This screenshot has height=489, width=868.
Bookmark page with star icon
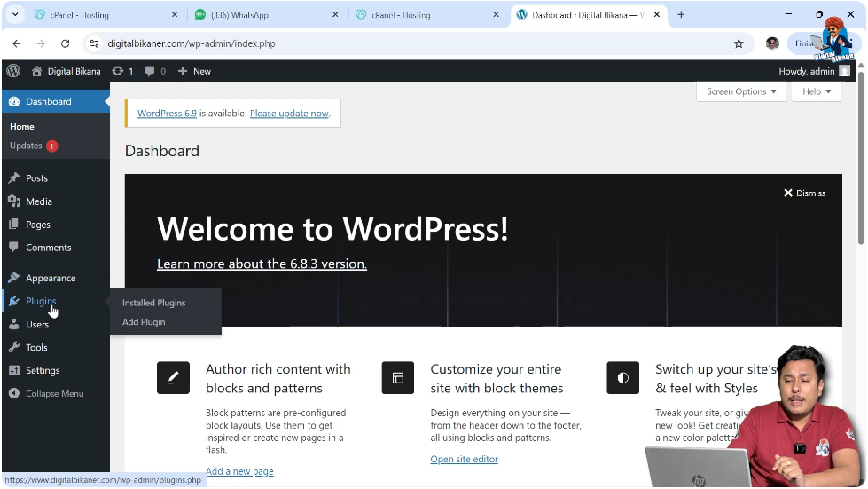click(x=739, y=43)
